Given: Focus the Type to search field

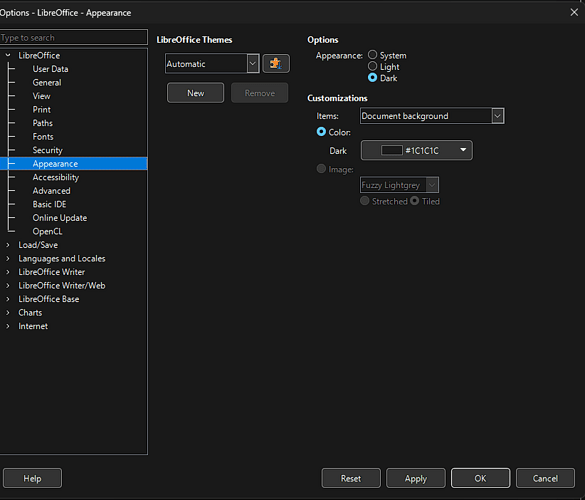Looking at the screenshot, I should 73,37.
